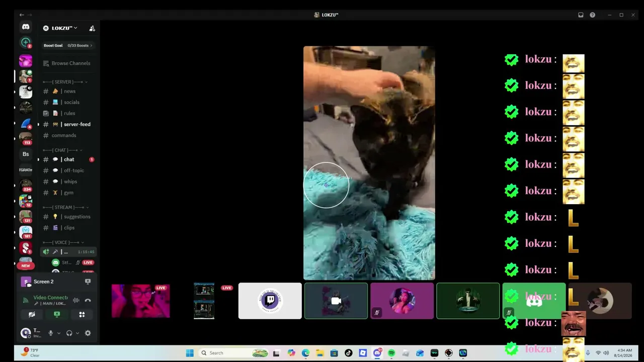Open the red S server icon
The image size is (644, 362).
point(26,247)
